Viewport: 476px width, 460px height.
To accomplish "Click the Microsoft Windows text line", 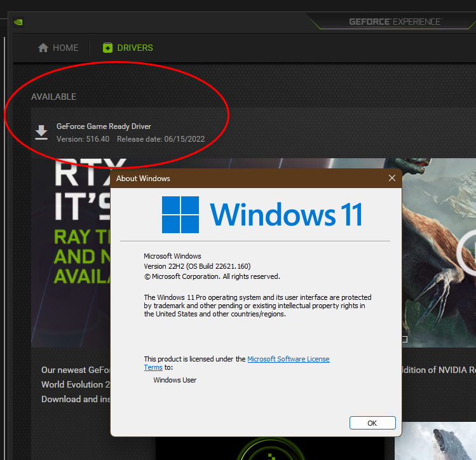I will [172, 256].
